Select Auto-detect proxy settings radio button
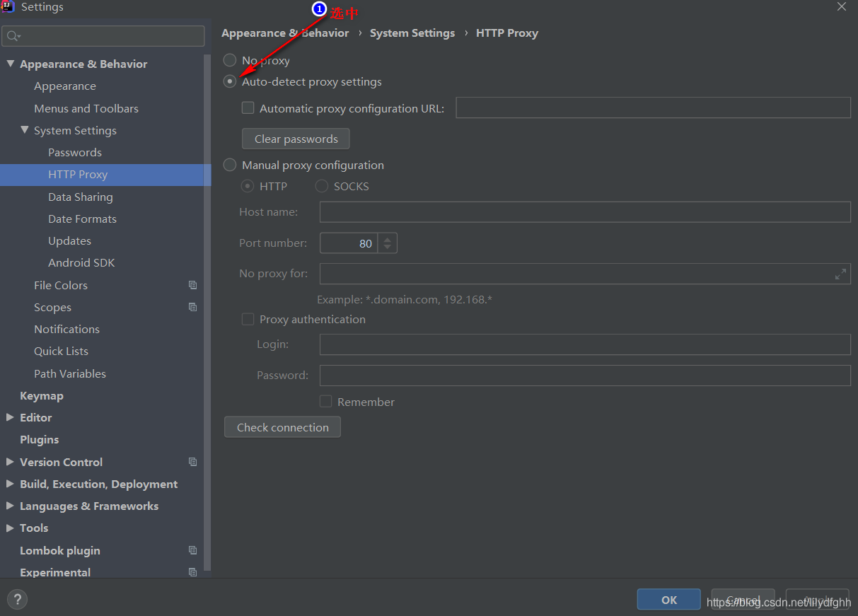Image resolution: width=858 pixels, height=616 pixels. (x=230, y=81)
